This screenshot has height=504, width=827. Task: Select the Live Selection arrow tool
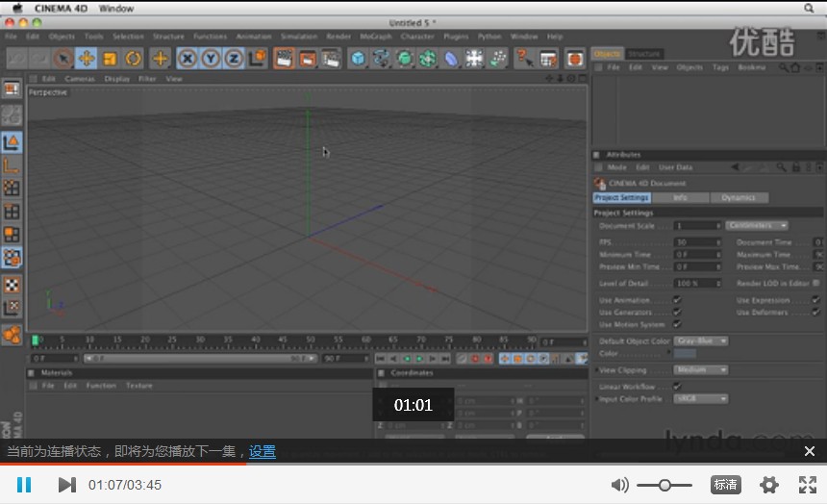(63, 58)
